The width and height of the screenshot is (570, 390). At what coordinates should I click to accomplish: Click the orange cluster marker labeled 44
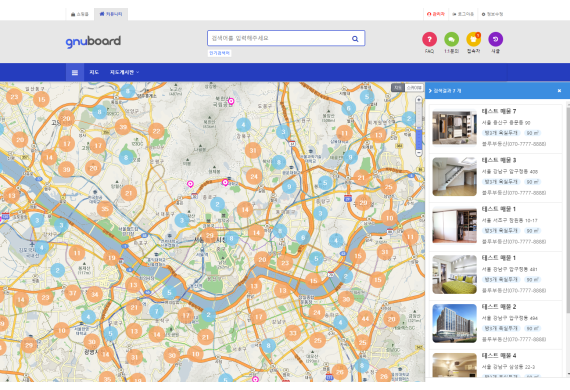click(x=365, y=319)
